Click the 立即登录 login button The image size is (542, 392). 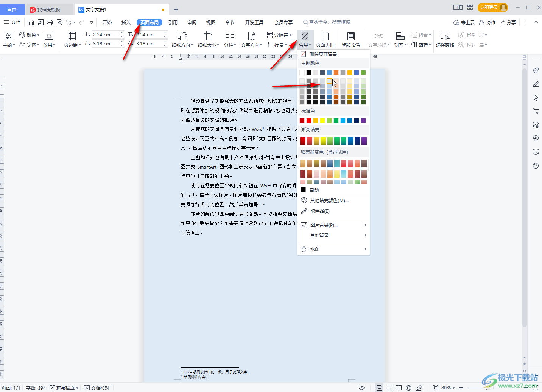pos(492,7)
